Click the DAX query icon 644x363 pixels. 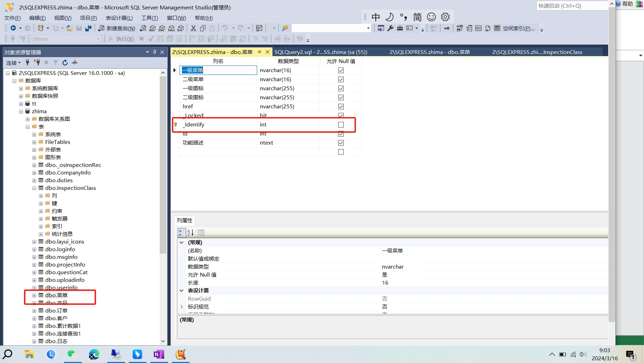181,28
